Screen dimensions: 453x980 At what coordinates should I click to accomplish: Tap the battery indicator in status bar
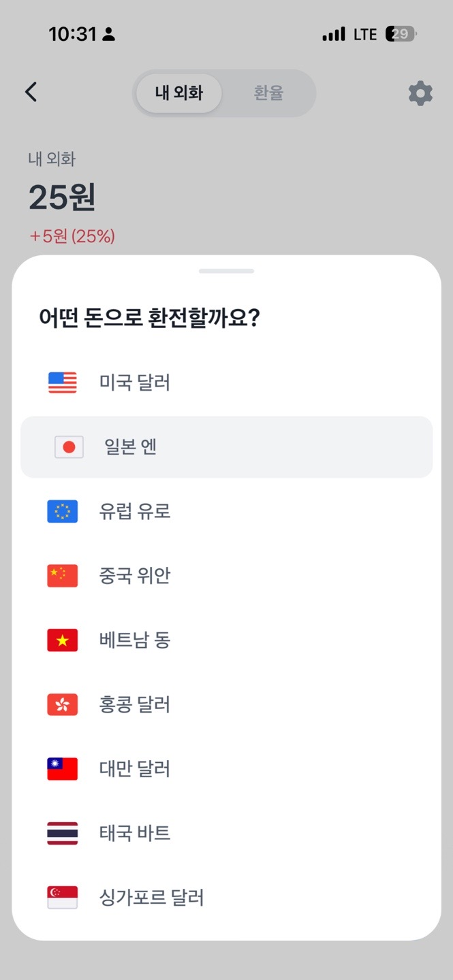pyautogui.click(x=401, y=34)
